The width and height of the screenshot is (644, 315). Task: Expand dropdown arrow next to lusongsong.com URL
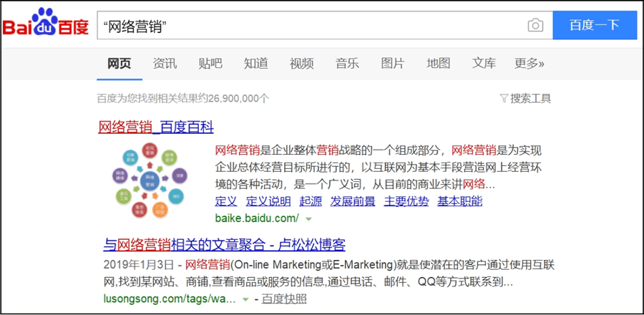click(x=246, y=299)
